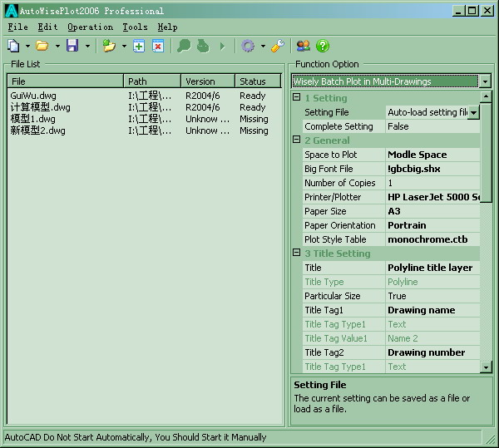Open the dropdown arrow beside Open folder icon

coord(57,46)
